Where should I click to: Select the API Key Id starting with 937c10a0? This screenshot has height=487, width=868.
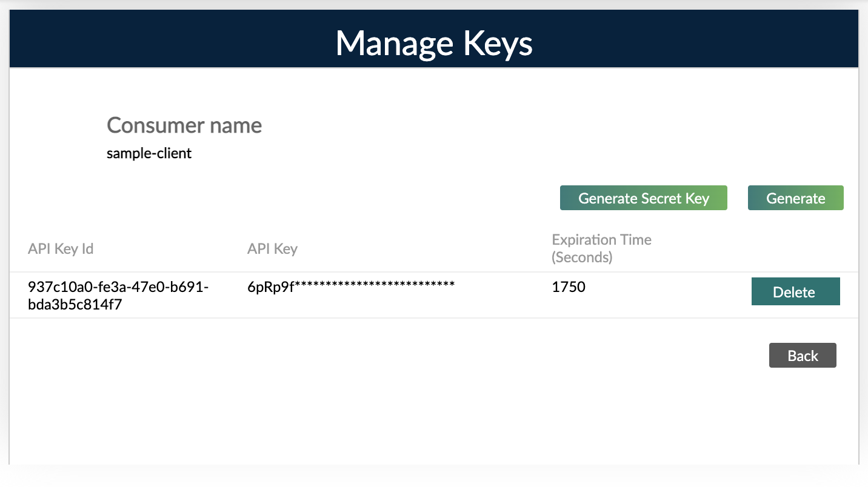point(119,295)
